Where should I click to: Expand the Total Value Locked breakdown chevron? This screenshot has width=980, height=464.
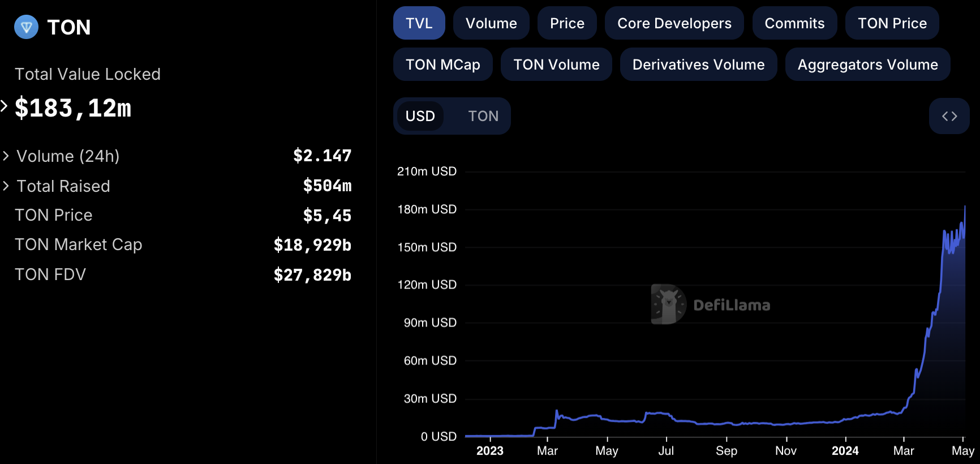click(4, 106)
